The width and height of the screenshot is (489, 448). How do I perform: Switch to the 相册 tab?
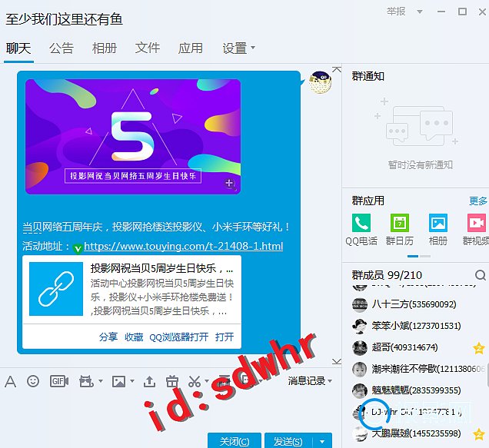pos(105,48)
